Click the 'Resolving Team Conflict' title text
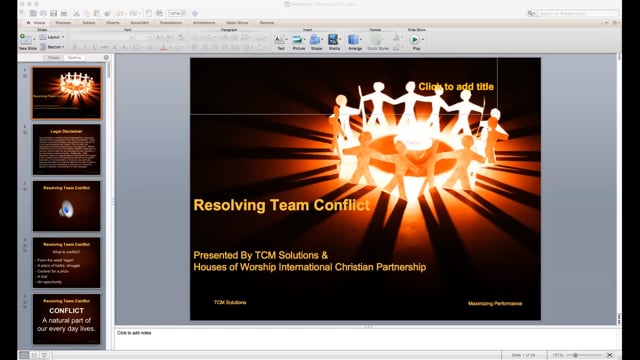Screen dimensions: 640x360 pyautogui.click(x=282, y=205)
